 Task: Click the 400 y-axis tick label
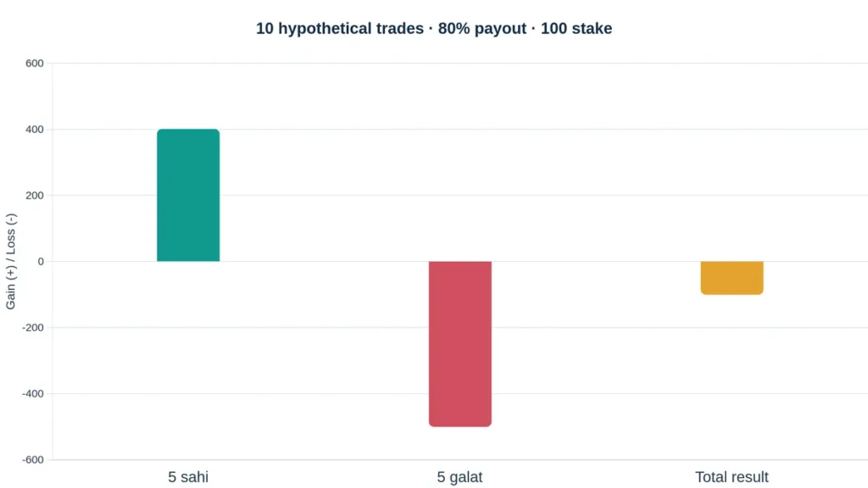(34, 130)
